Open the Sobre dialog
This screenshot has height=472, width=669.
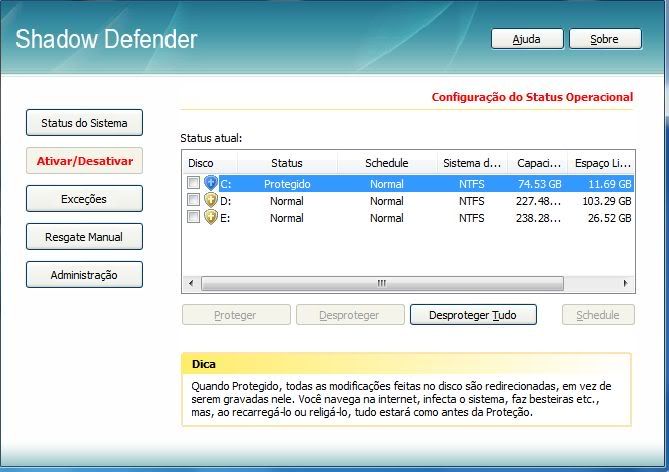(x=605, y=39)
